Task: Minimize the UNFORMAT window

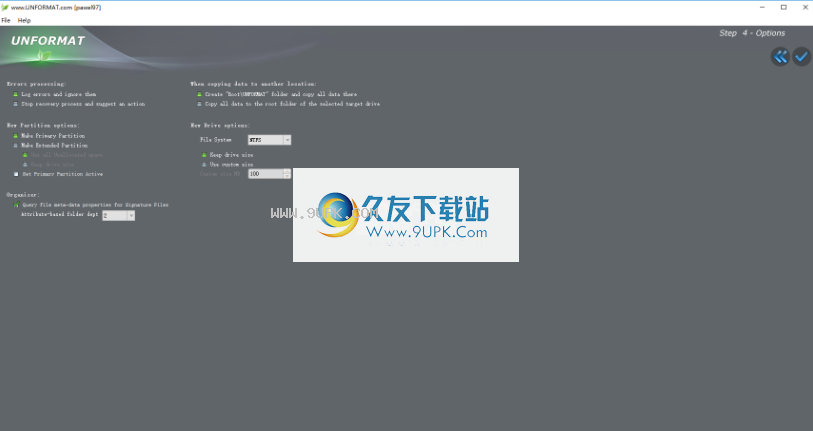Action: coord(762,7)
